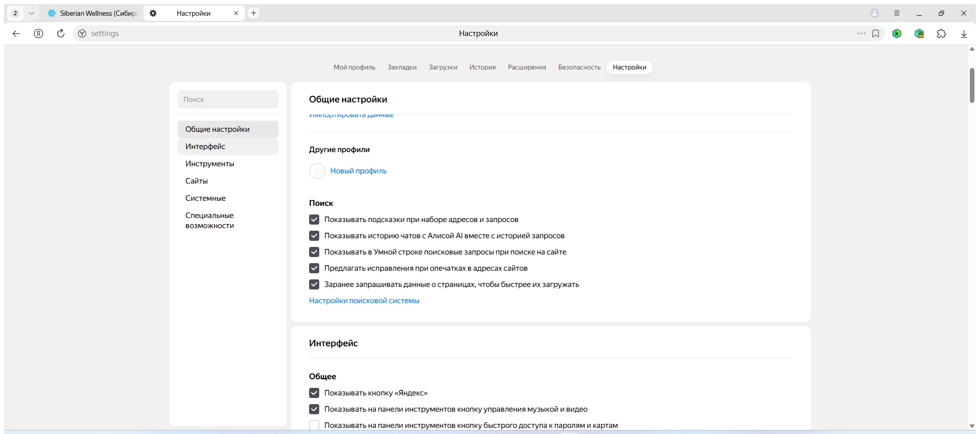Screen dimensions: 980x434
Task: Click the settings Поиск input field
Action: tap(228, 99)
